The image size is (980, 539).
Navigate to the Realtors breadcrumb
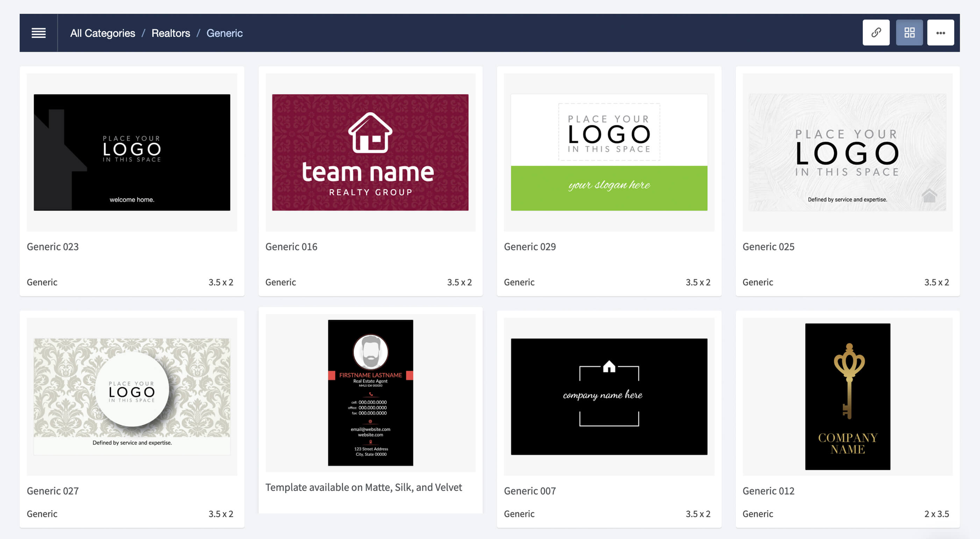[170, 33]
